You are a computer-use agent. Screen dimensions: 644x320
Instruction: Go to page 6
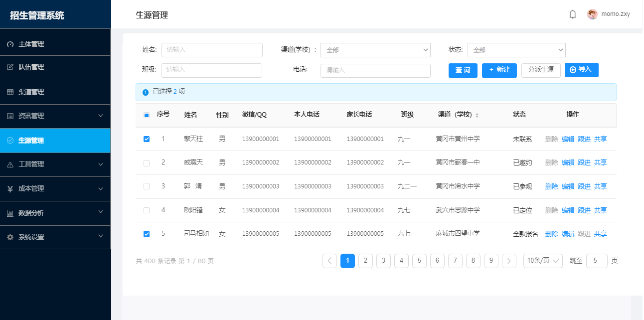[437, 261]
